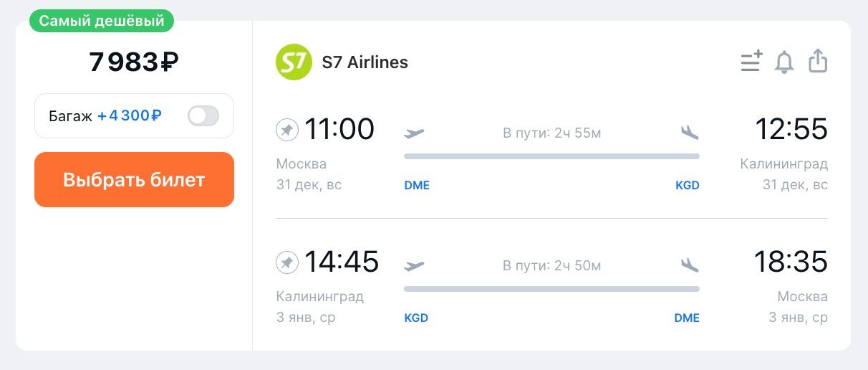
Task: Click return flight duration progress bar
Action: coord(551,289)
